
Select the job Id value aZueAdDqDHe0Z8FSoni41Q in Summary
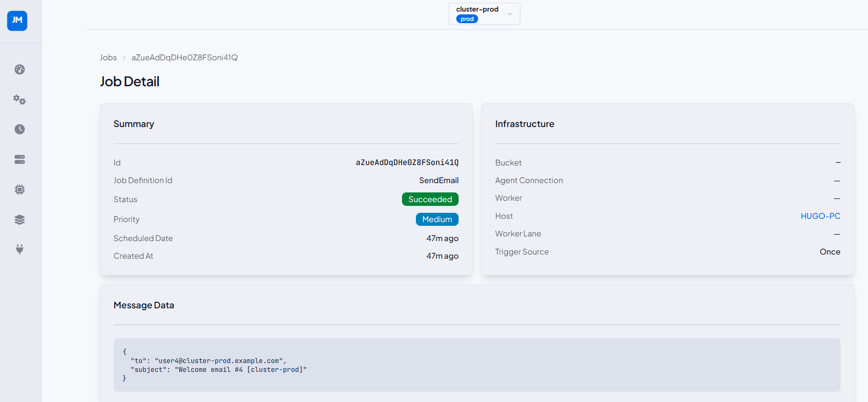(x=407, y=163)
